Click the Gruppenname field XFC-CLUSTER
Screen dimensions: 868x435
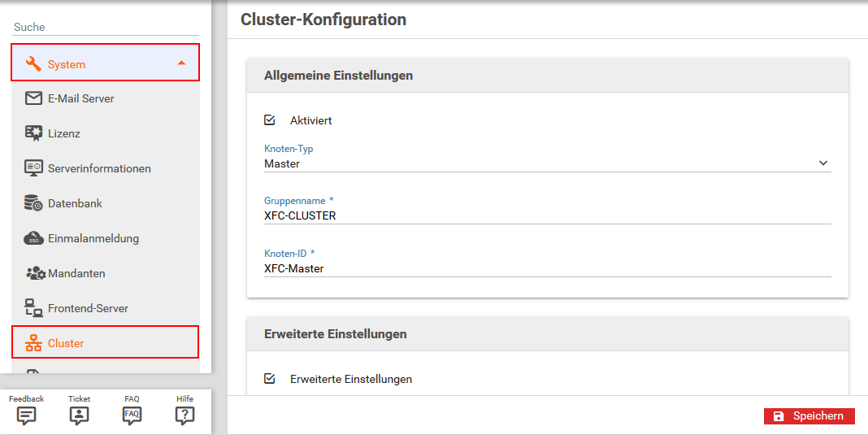pyautogui.click(x=548, y=216)
